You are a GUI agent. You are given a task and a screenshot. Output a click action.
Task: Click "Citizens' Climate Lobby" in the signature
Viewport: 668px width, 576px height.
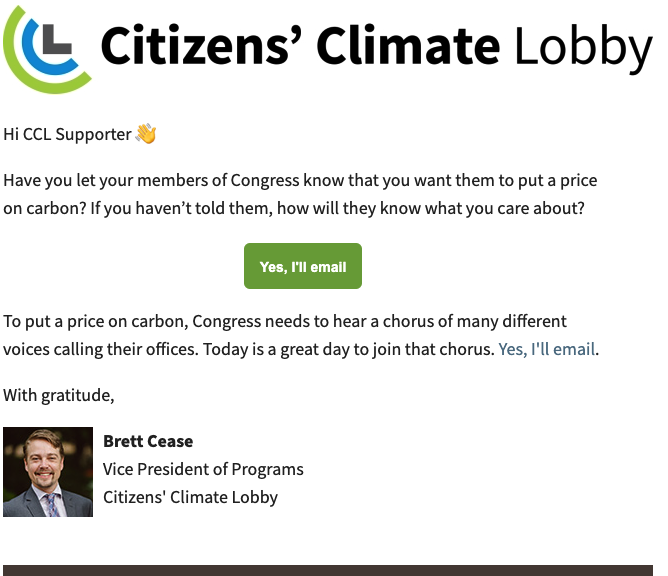coord(190,497)
